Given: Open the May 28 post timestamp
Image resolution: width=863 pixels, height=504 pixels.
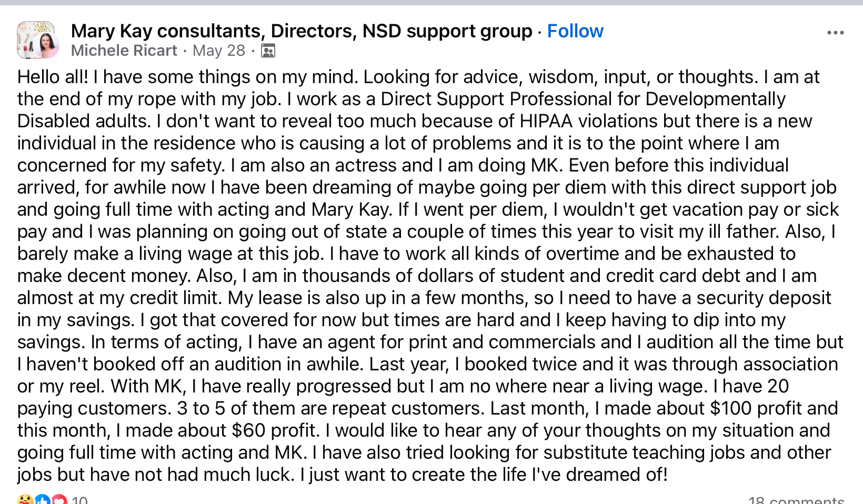Looking at the screenshot, I should pyautogui.click(x=219, y=51).
